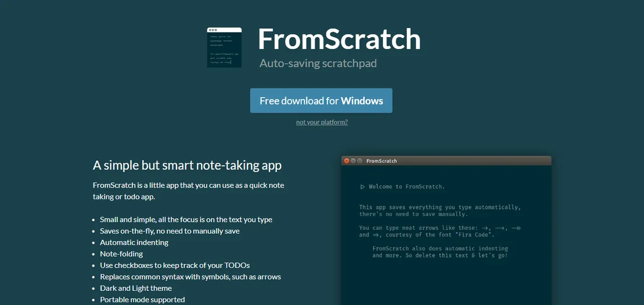
Task: Open the "not your platform?" link
Action: 322,122
